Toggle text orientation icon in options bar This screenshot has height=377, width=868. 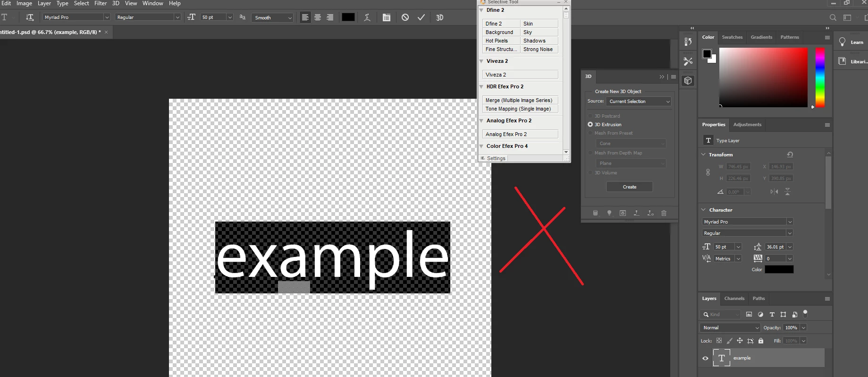coord(30,17)
